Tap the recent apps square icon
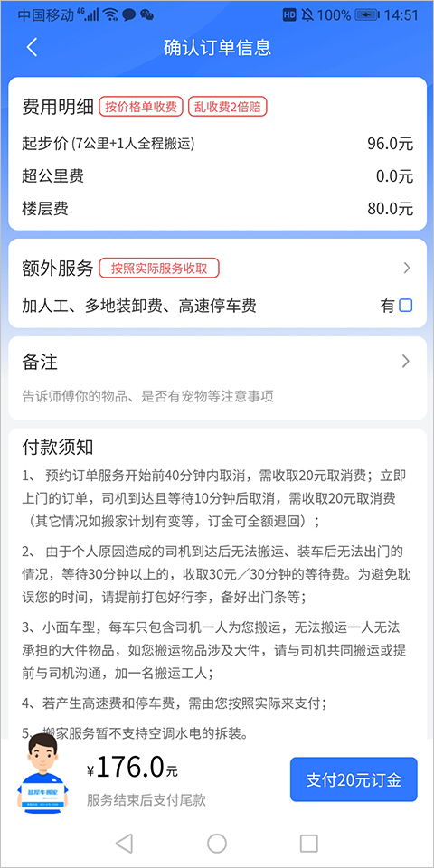 309,843
